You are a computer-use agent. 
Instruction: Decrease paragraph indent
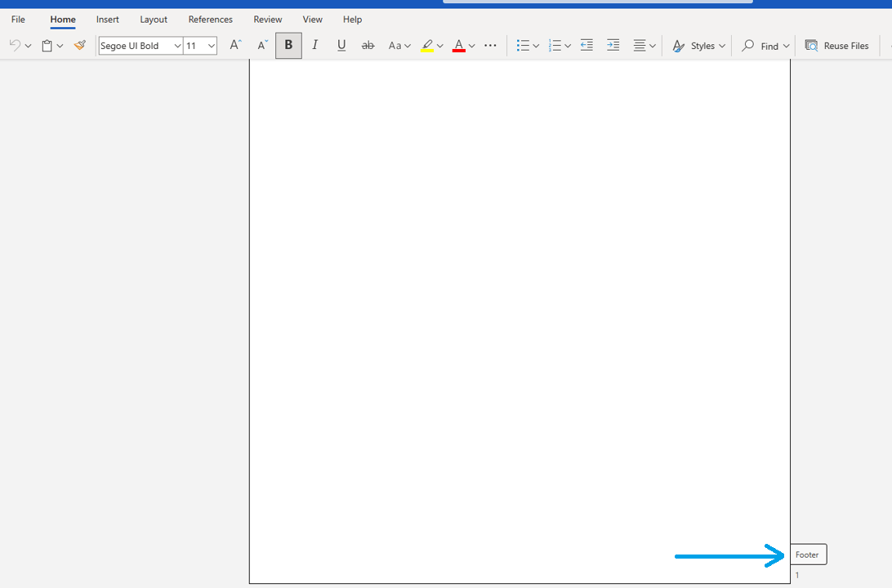pyautogui.click(x=586, y=46)
